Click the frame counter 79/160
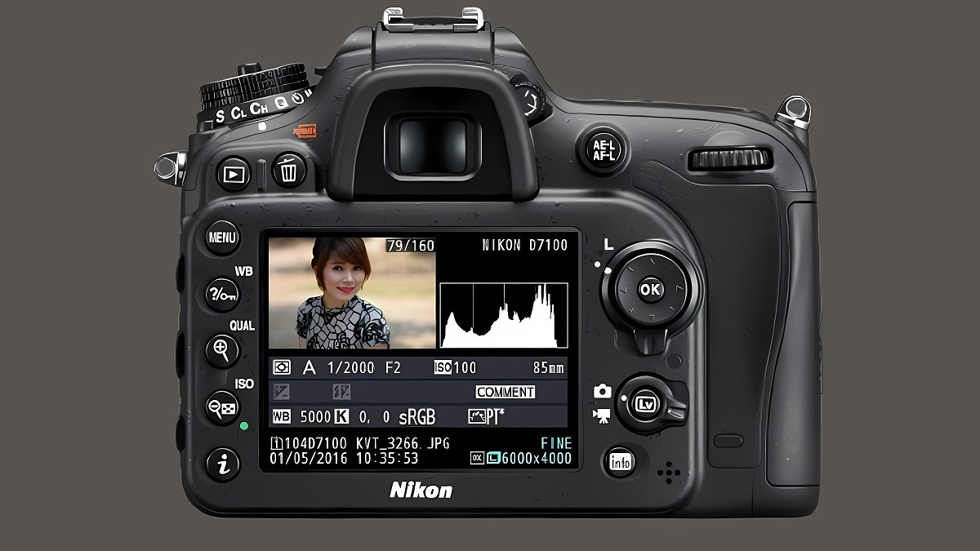980x551 pixels. click(410, 245)
